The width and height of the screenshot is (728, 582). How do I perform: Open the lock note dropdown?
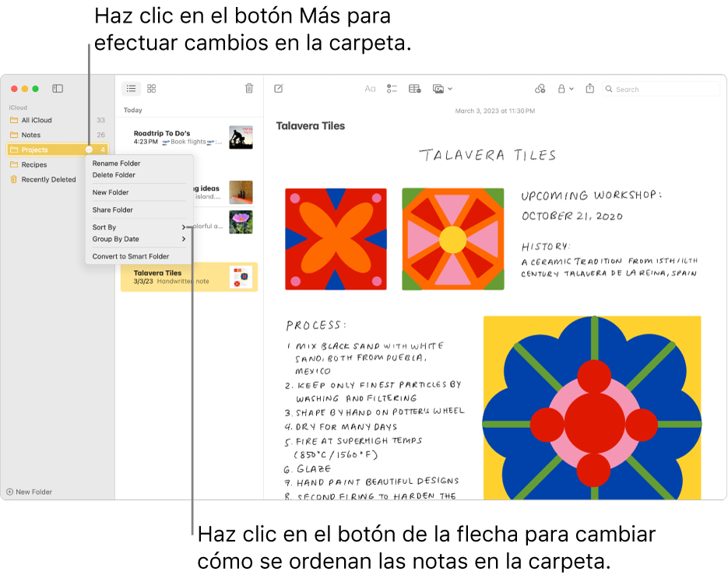[x=565, y=89]
